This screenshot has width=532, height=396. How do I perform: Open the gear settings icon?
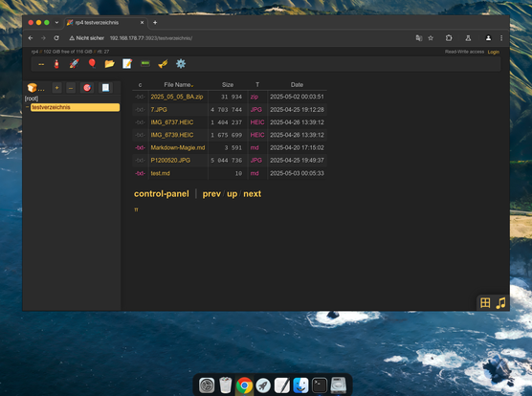181,64
